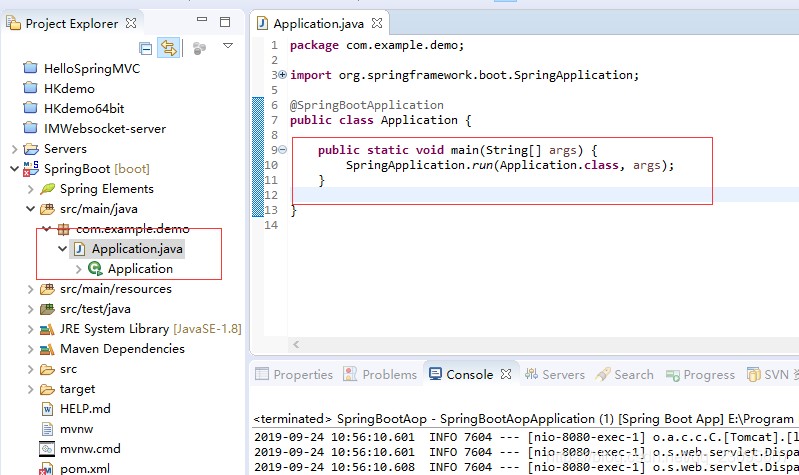This screenshot has width=799, height=475.
Task: Close the Console view tab
Action: (x=505, y=374)
